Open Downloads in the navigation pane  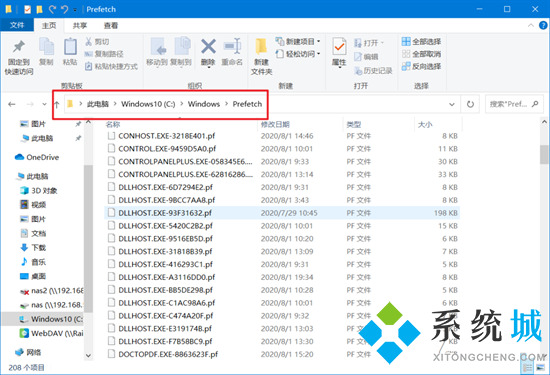33,248
